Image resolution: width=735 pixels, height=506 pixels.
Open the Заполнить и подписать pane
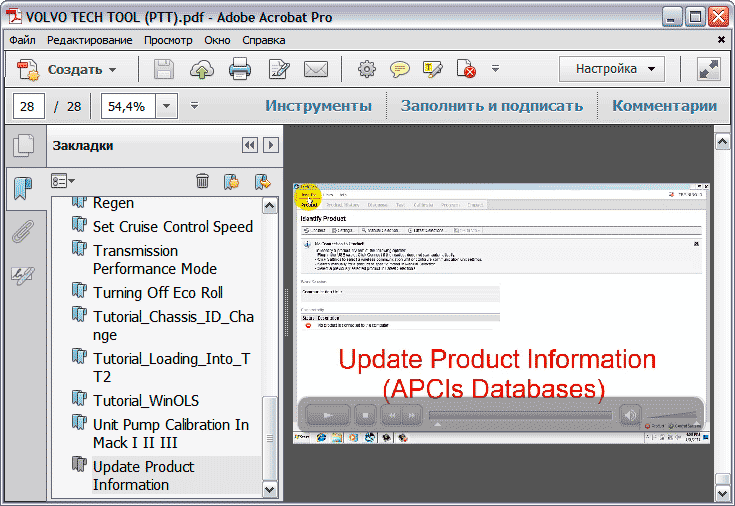pyautogui.click(x=491, y=106)
